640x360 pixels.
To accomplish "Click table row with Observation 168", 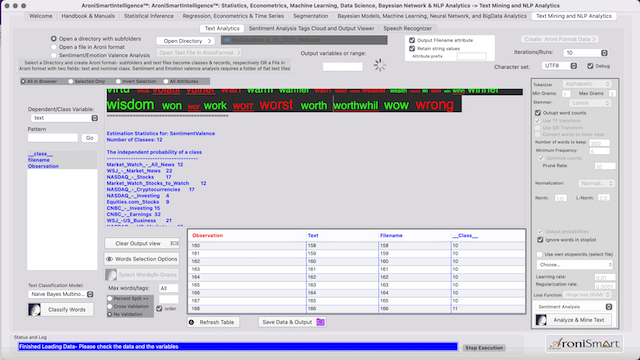I will (x=357, y=309).
